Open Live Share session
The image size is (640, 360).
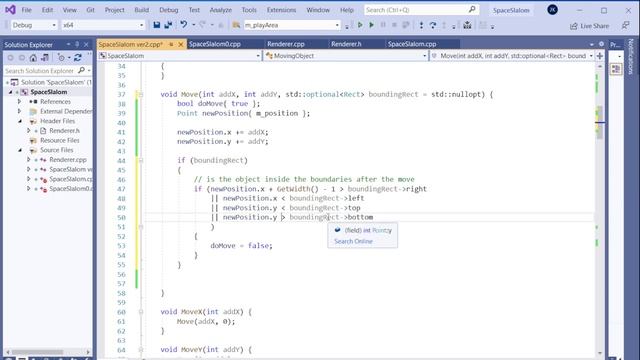coord(589,26)
